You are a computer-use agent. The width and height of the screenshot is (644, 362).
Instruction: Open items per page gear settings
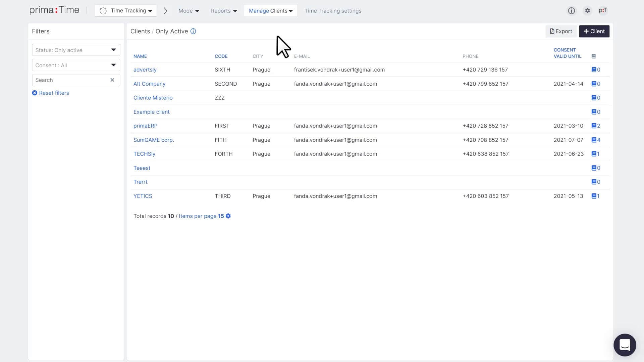[x=228, y=216]
